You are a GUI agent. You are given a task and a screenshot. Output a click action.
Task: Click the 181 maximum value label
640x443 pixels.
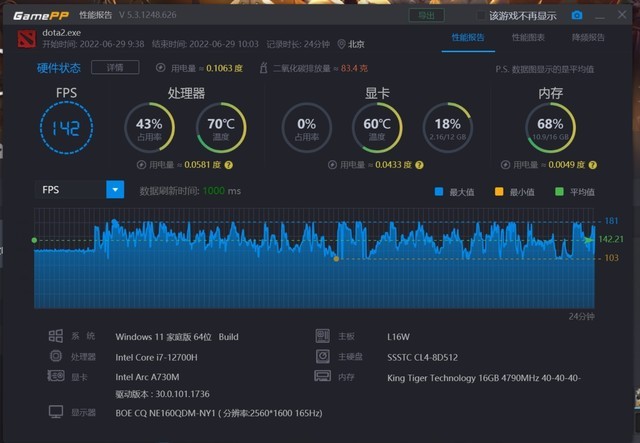pos(611,221)
